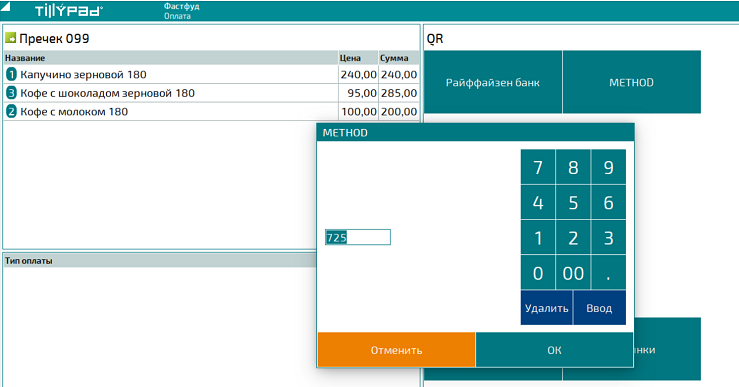Viewport: 739px width, 387px height.
Task: Click the Пречек 099 title
Action: click(x=54, y=38)
